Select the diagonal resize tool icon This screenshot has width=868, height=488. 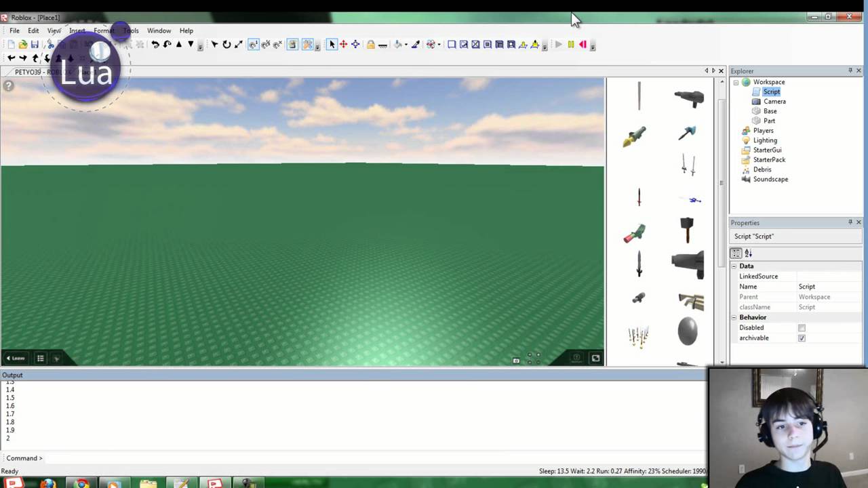coord(239,45)
